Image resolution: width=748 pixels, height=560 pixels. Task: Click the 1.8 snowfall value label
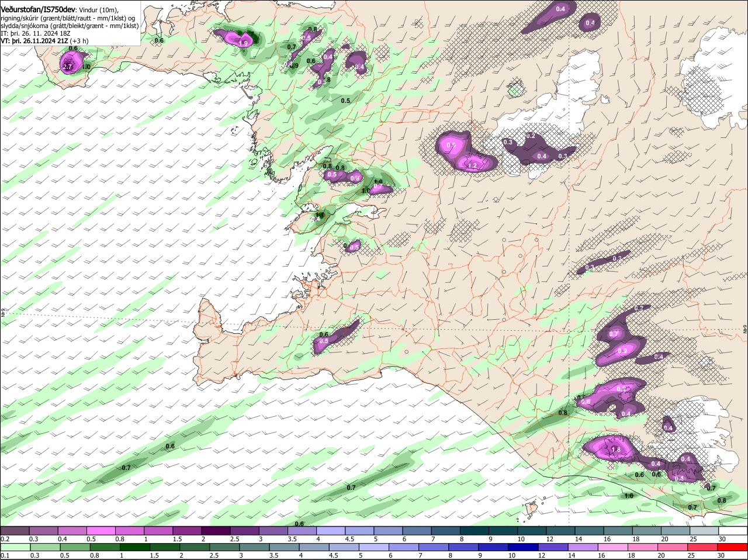(x=616, y=450)
